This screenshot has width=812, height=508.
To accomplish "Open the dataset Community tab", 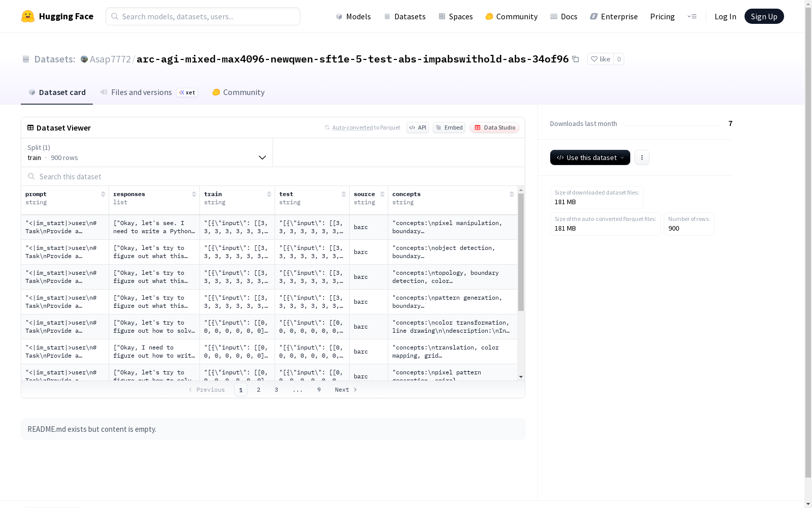I will point(239,92).
